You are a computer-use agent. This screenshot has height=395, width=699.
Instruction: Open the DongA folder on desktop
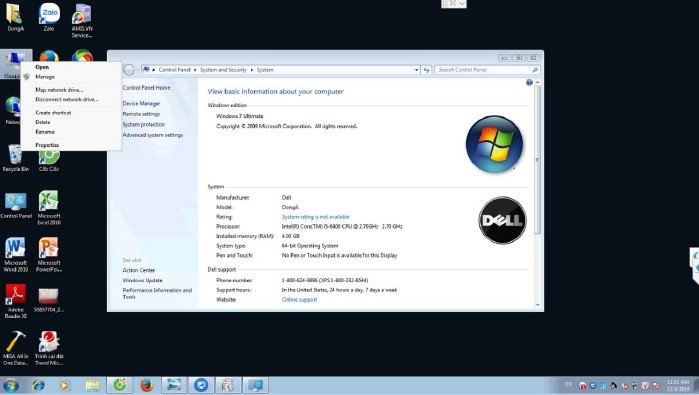coord(15,17)
